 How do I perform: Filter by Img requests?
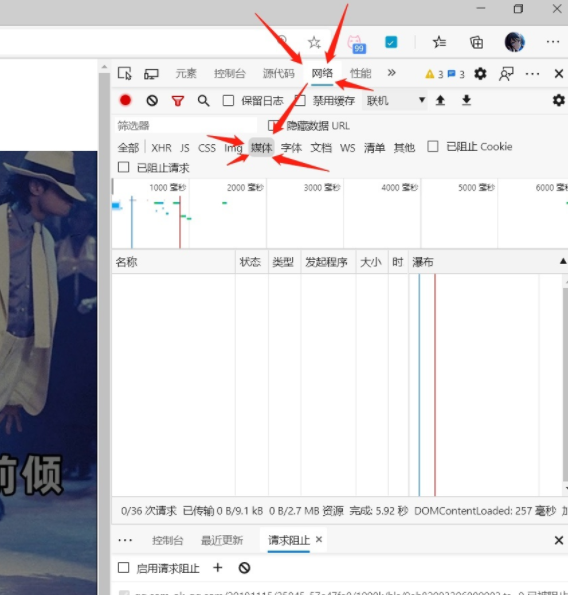point(233,148)
